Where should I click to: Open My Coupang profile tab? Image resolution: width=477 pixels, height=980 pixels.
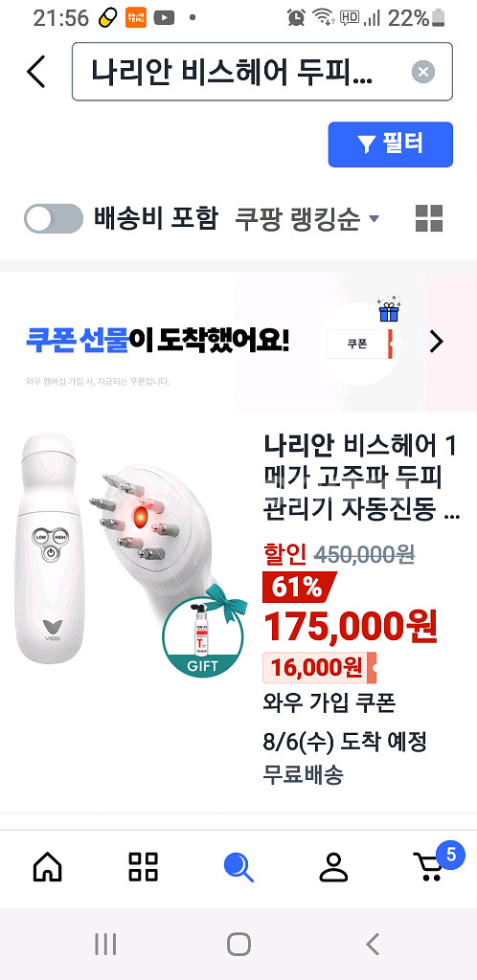click(x=334, y=867)
